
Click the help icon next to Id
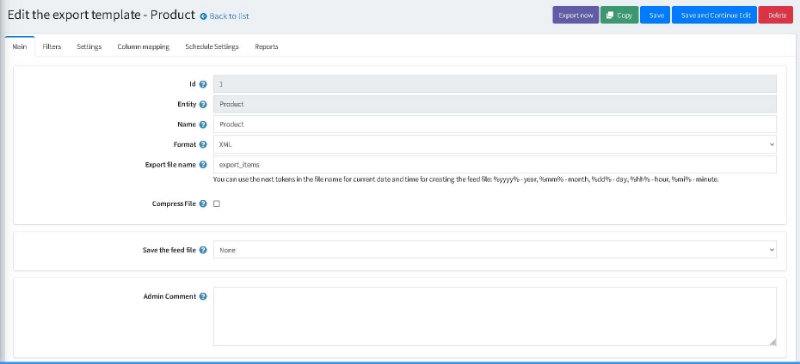(x=203, y=84)
